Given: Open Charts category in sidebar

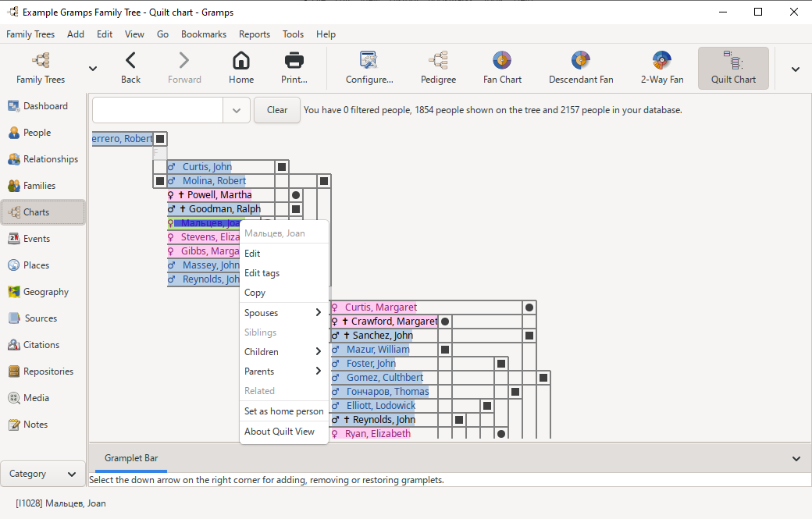Looking at the screenshot, I should (43, 212).
